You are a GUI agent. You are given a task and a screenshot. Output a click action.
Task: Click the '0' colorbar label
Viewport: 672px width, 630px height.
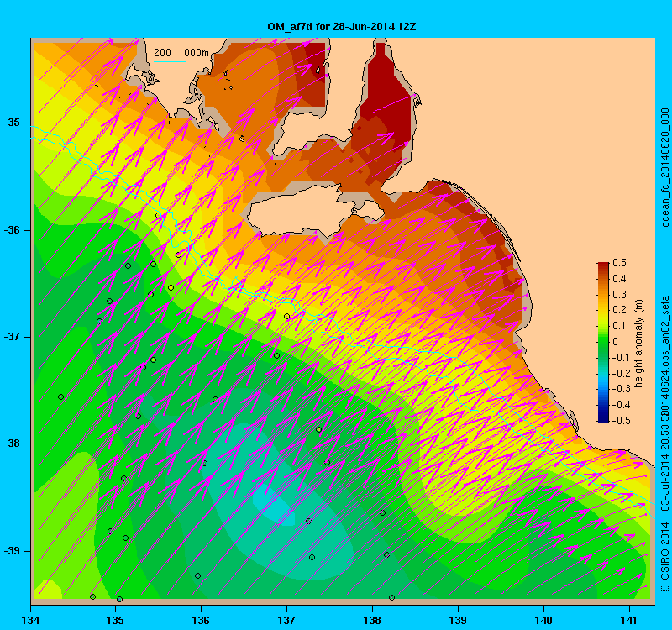[x=616, y=342]
